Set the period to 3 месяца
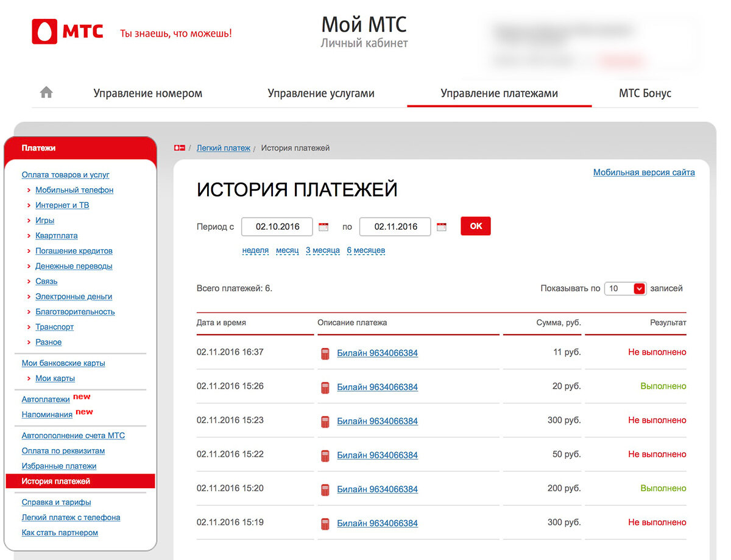Image resolution: width=731 pixels, height=560 pixels. tap(323, 250)
